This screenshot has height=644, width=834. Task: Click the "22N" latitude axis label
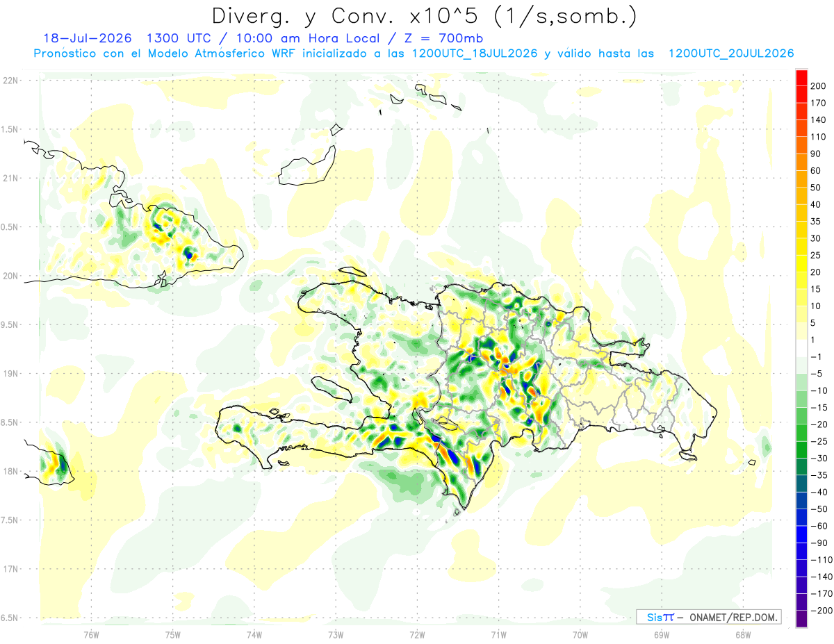(10, 81)
